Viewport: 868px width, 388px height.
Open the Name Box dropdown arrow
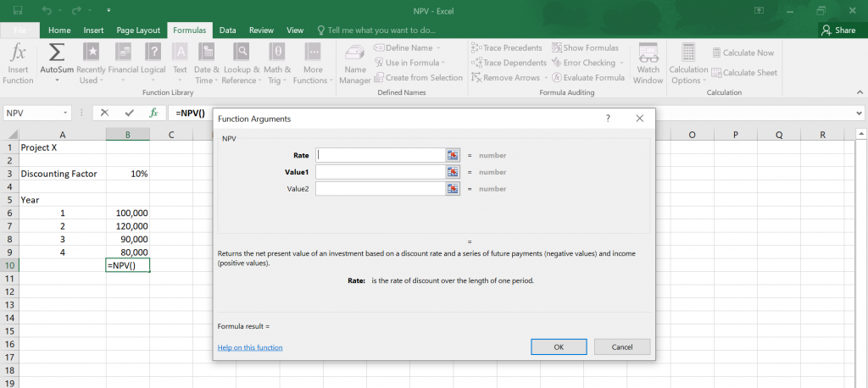click(x=65, y=113)
